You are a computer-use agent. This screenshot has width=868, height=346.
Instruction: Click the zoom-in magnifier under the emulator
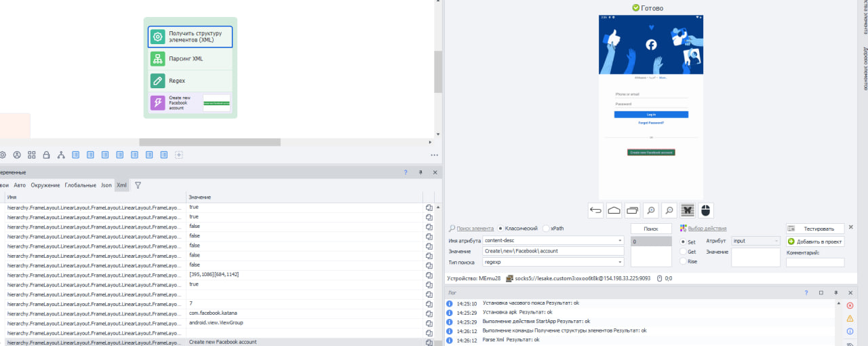coord(650,210)
